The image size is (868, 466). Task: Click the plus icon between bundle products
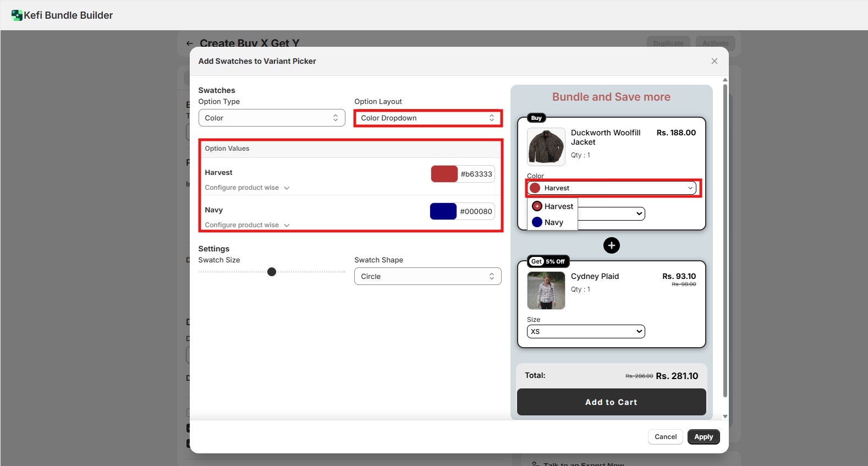611,245
